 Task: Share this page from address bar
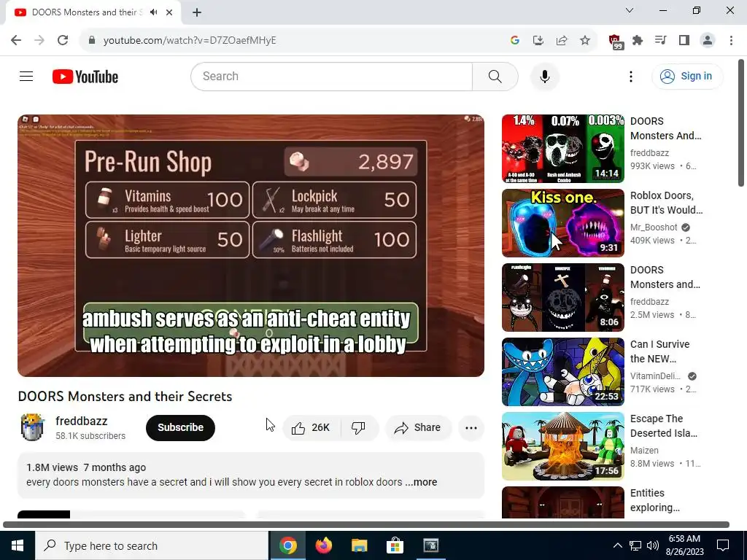[x=561, y=40]
